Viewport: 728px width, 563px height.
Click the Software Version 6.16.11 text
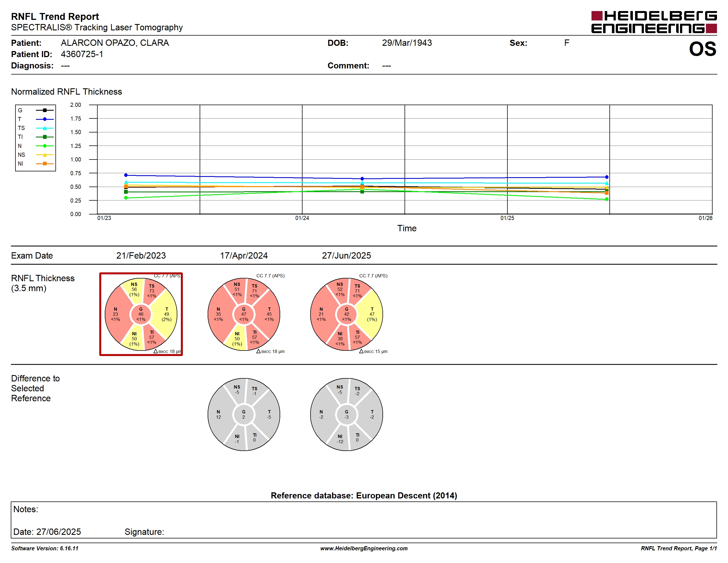45,548
